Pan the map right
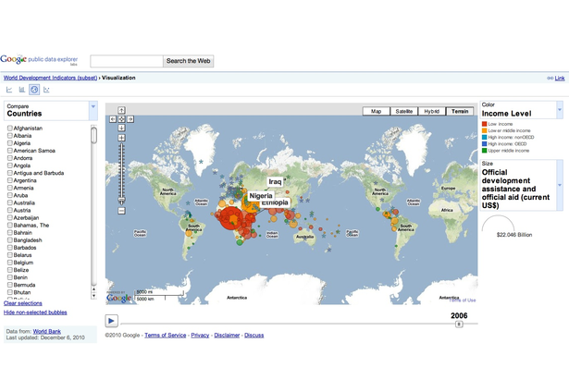This screenshot has width=569, height=392. [x=130, y=119]
